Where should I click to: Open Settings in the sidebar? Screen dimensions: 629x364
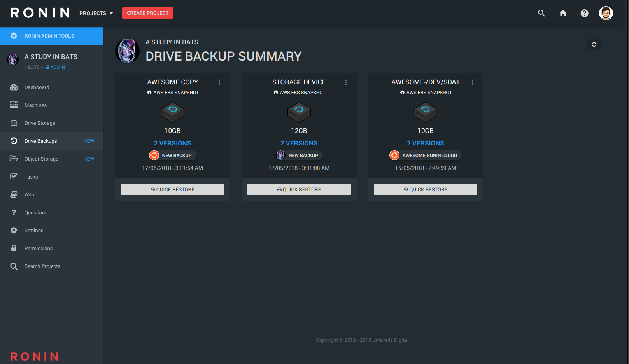point(52,230)
